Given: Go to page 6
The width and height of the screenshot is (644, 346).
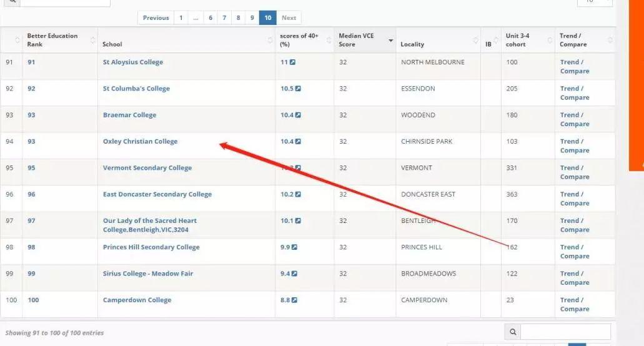Looking at the screenshot, I should 211,17.
